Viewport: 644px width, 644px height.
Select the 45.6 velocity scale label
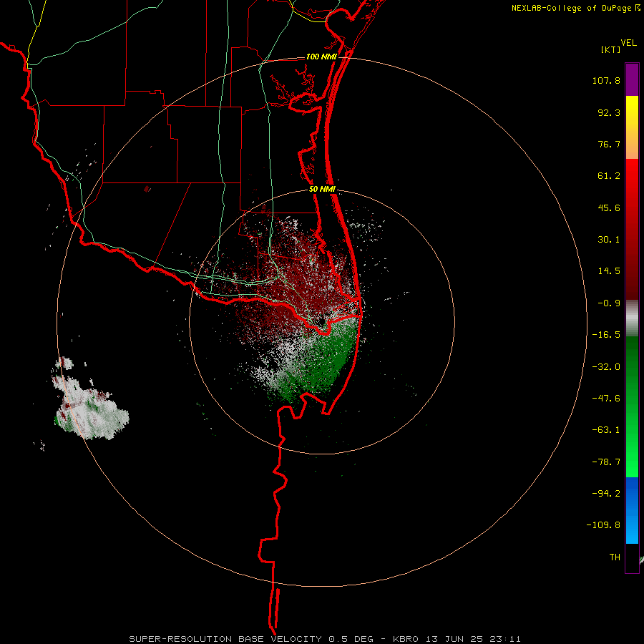pos(609,208)
